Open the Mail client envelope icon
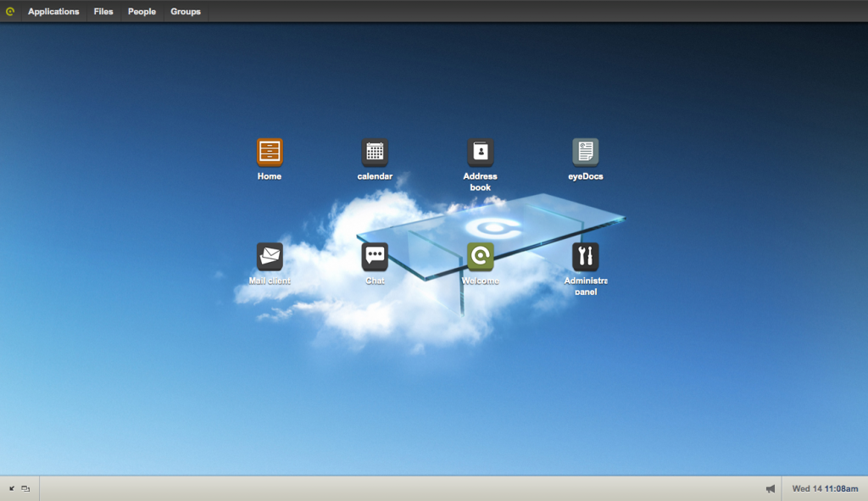Screen dimensions: 868x501 (269, 257)
